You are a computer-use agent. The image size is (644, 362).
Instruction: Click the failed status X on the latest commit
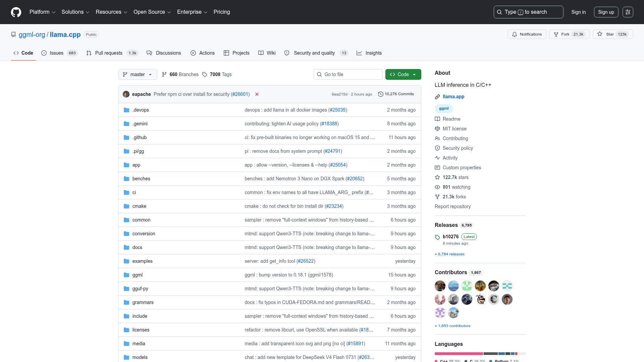point(257,94)
